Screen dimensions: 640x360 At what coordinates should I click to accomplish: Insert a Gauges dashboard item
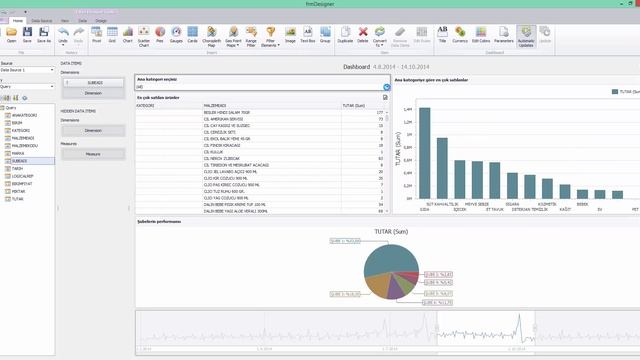point(176,34)
